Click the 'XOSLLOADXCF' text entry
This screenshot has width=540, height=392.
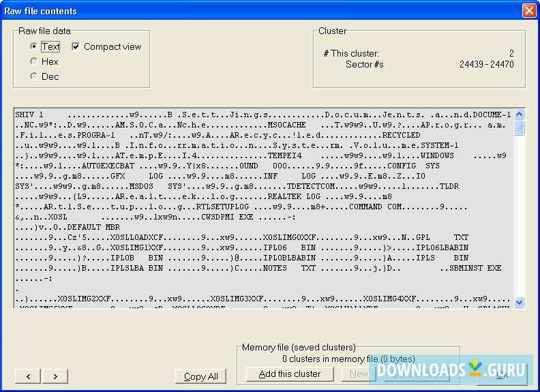point(136,237)
